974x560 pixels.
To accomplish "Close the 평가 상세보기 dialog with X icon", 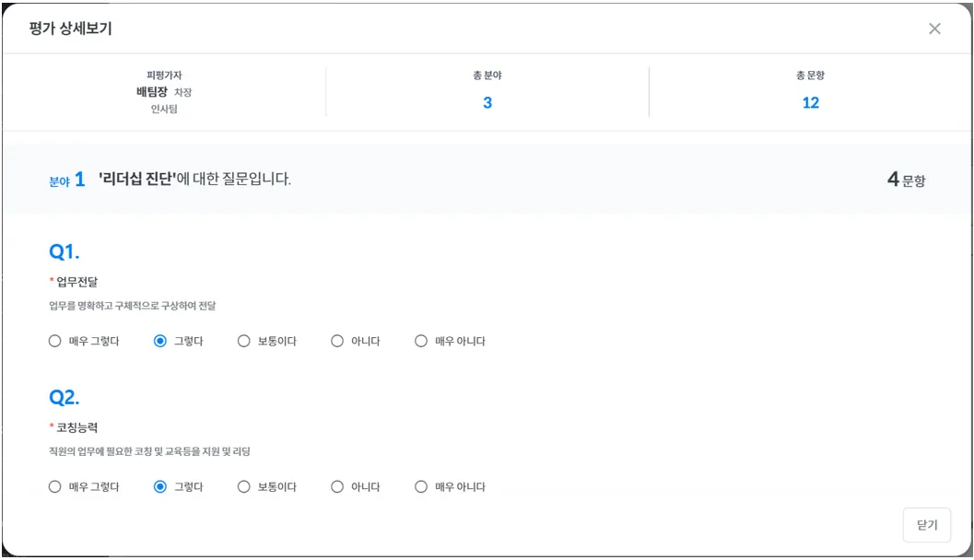I will 934,29.
